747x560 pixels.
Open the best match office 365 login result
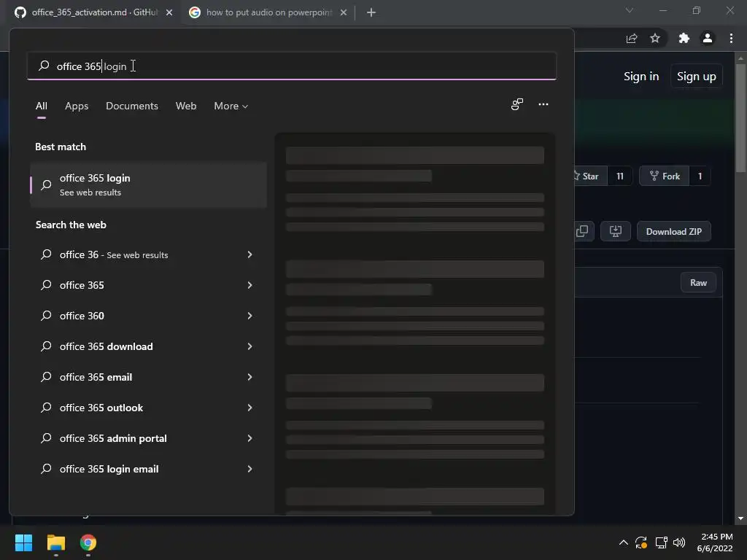click(x=149, y=184)
